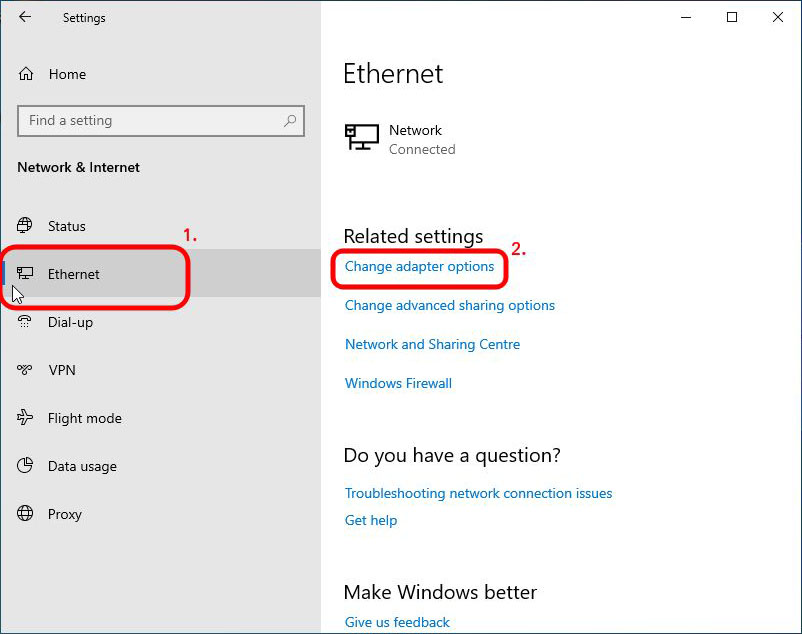Select the connected Network adapter icon
Image resolution: width=802 pixels, height=634 pixels.
click(362, 138)
